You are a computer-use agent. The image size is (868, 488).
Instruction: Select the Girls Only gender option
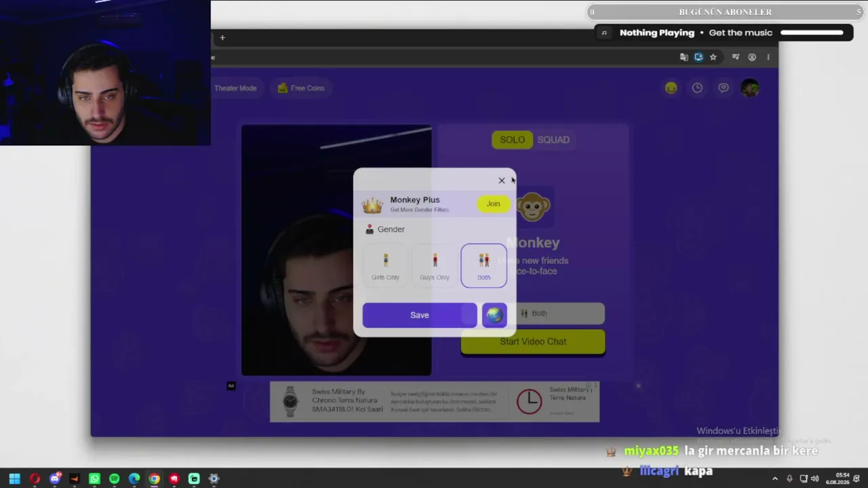[x=385, y=266]
